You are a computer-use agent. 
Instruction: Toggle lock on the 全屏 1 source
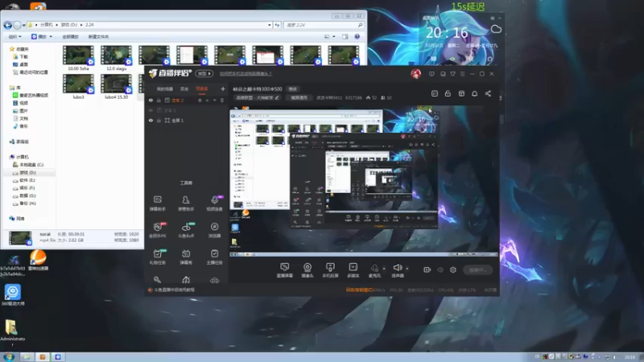click(159, 120)
